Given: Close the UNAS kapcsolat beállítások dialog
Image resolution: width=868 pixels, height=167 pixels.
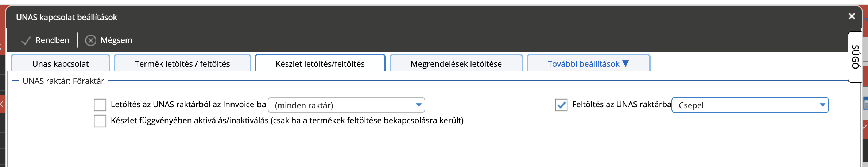Looking at the screenshot, I should coord(852,16).
